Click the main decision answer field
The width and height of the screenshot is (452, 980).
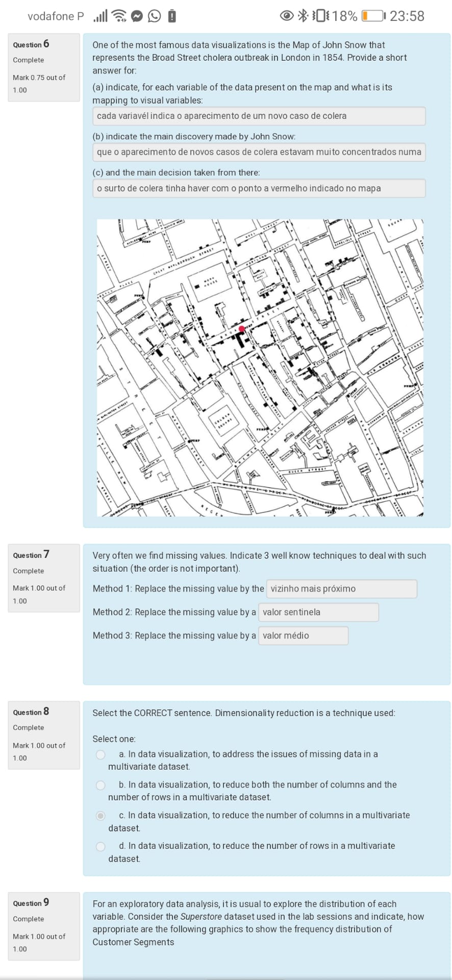pos(259,188)
